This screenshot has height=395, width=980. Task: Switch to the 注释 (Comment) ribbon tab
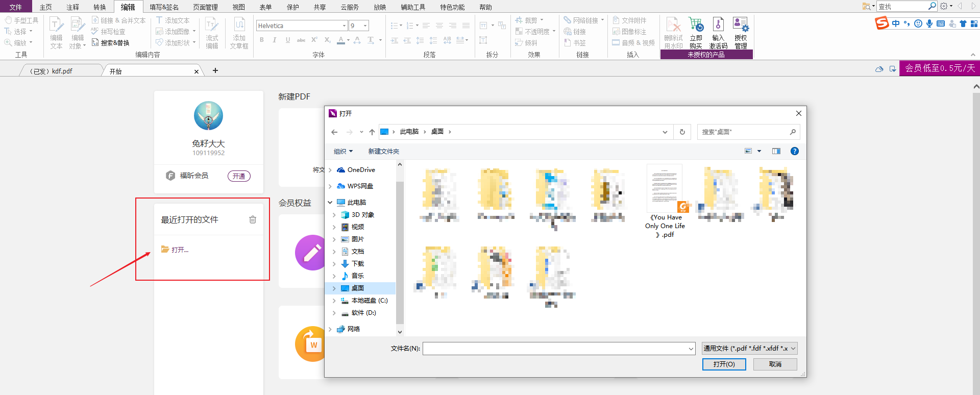(72, 7)
